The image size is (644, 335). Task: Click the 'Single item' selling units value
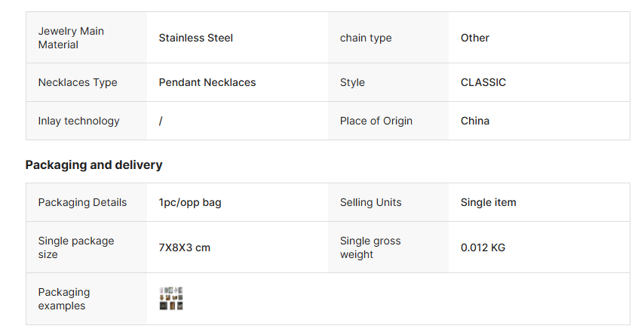point(488,202)
